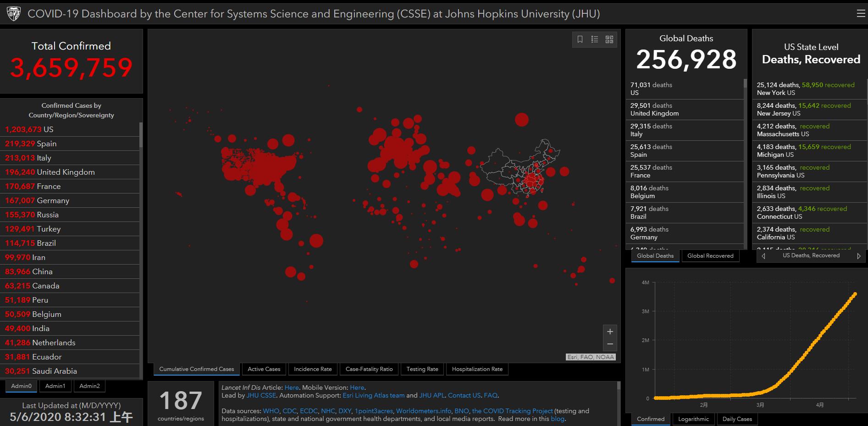Open the basemap gallery grid icon
The height and width of the screenshot is (426, 868).
[x=609, y=39]
